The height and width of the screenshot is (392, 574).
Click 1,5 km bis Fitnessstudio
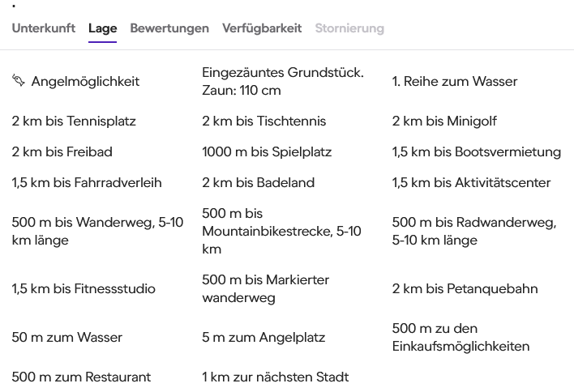(x=84, y=288)
